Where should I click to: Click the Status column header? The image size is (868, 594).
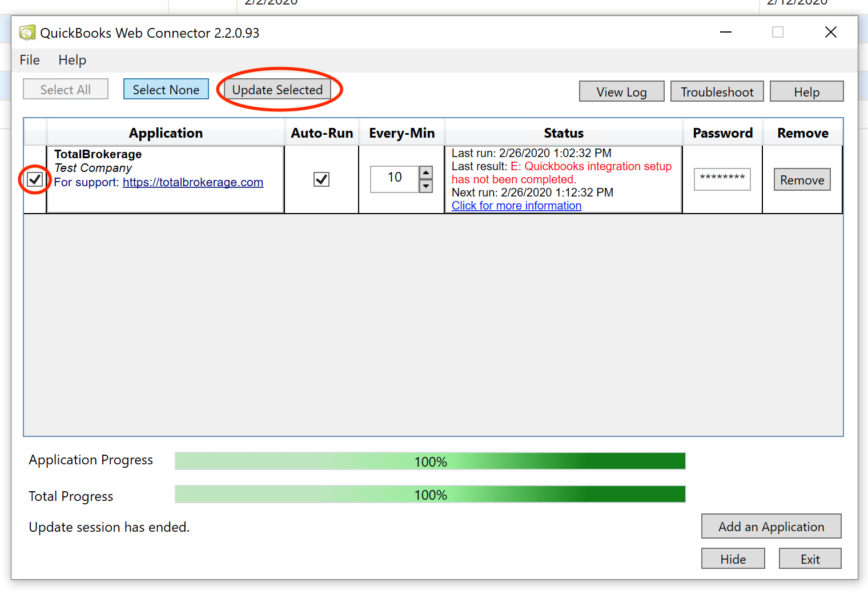coord(564,133)
